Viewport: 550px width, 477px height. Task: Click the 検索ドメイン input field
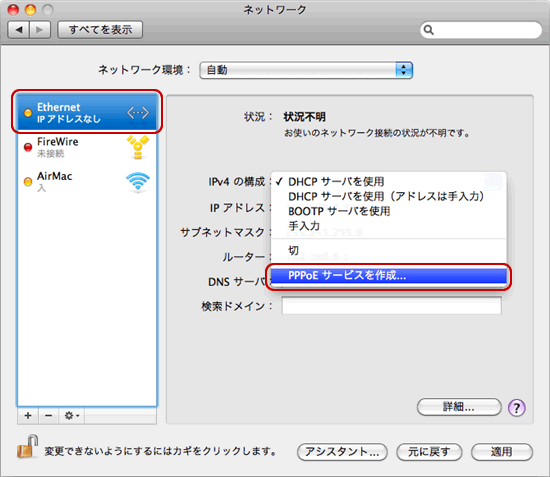[x=391, y=306]
